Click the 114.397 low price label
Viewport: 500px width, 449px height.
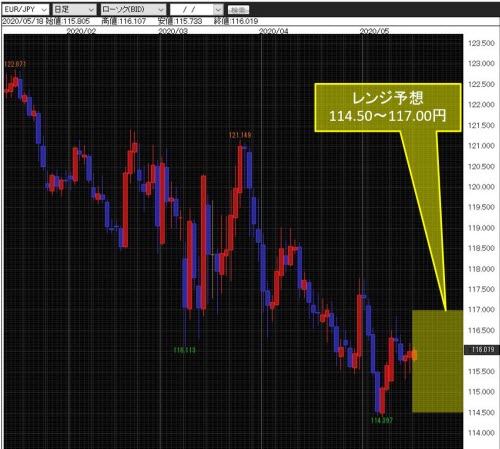[x=382, y=420]
